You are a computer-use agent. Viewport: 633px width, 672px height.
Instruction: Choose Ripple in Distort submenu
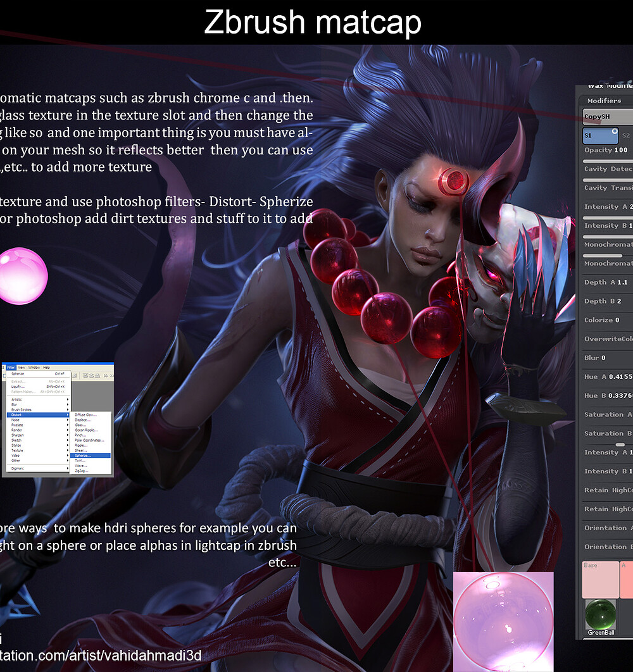point(92,445)
